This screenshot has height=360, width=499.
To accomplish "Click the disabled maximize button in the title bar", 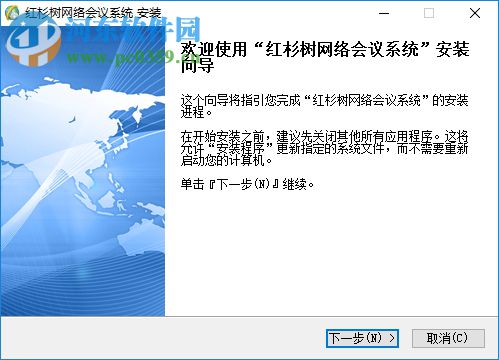I will click(x=429, y=13).
